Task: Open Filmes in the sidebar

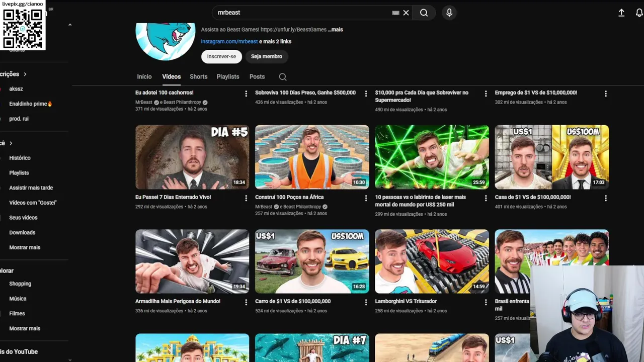Action: click(x=17, y=314)
